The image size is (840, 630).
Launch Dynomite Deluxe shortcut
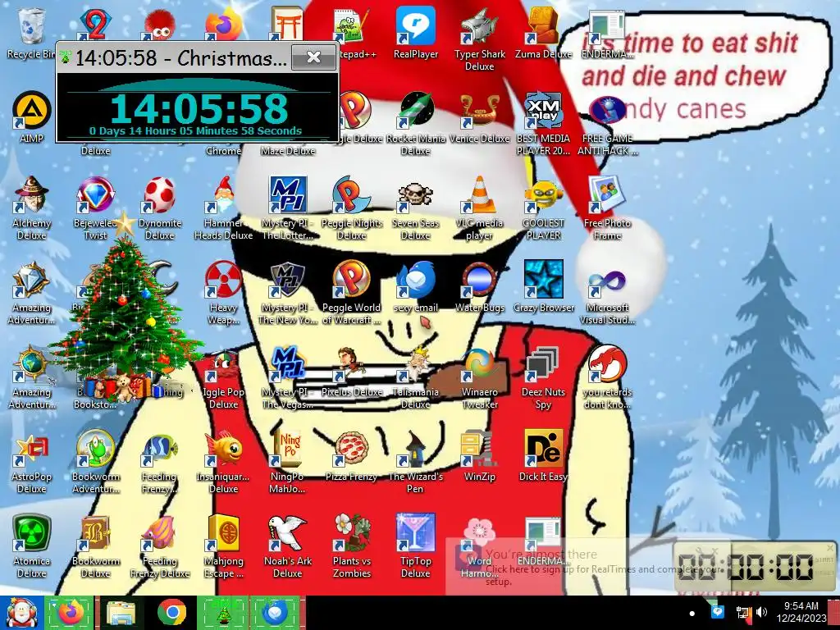pos(160,208)
